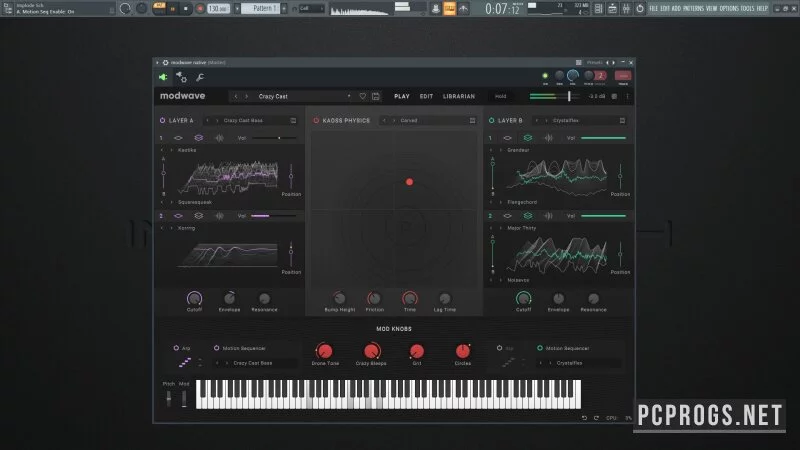Click the FL Studio record button

click(x=200, y=9)
